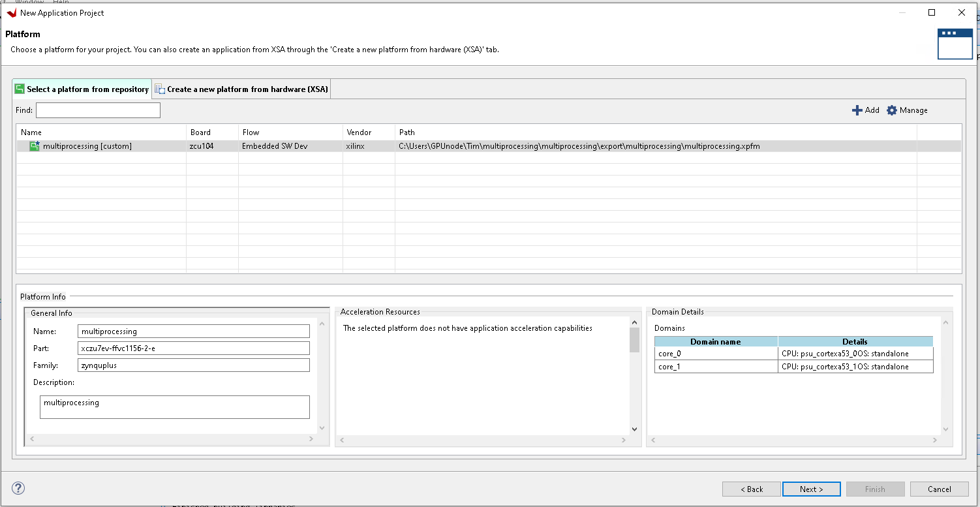Click General Info scroll down arrow
The width and height of the screenshot is (980, 507).
coord(321,428)
